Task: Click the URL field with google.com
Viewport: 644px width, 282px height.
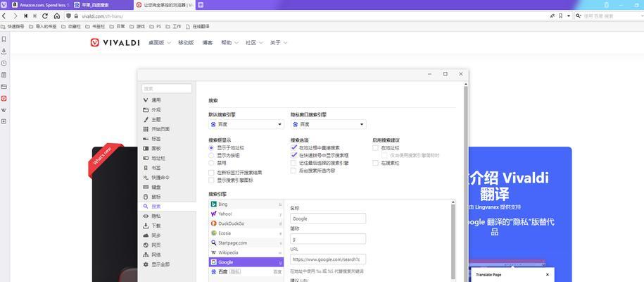Action: coord(328,259)
